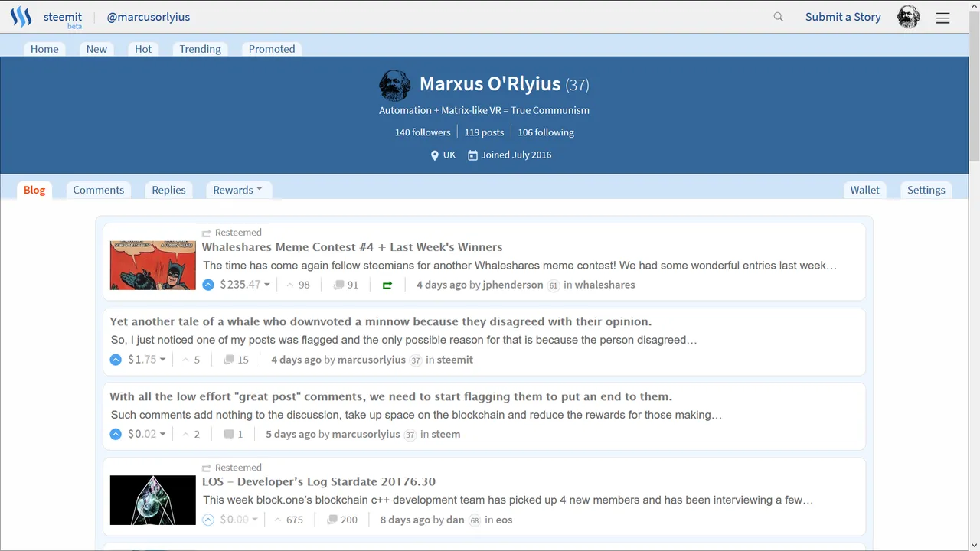Go to the Promoted tab
Screen dimensions: 980x551
click(x=272, y=49)
